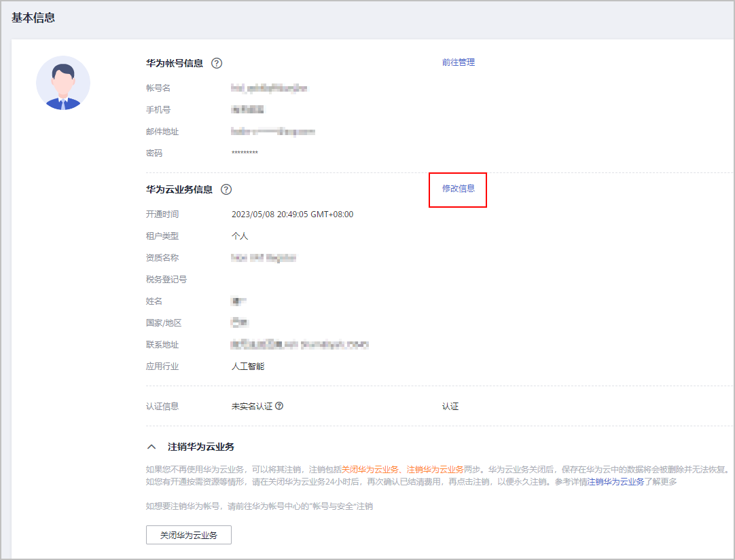
Task: Click the 认证信息 label
Action: pyautogui.click(x=162, y=407)
